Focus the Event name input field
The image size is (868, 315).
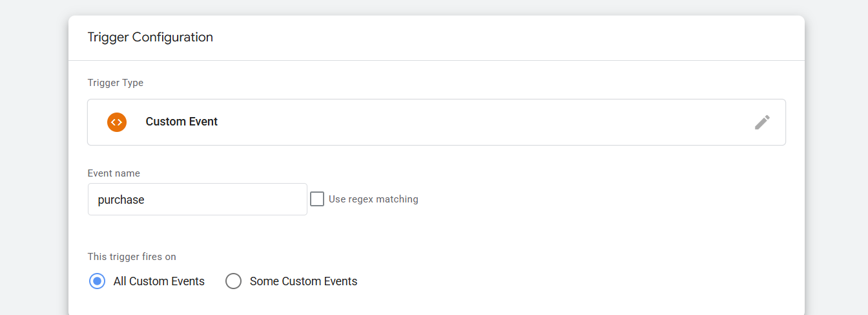(x=197, y=199)
